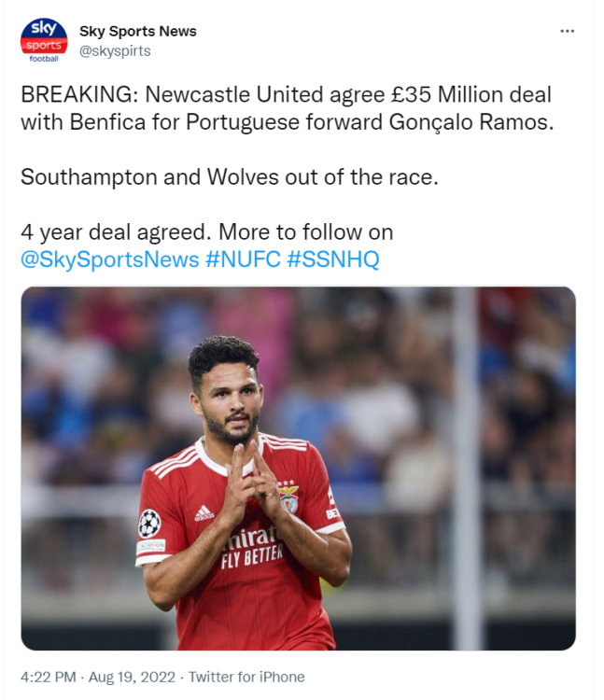Click the 4:22 PM timestamp

click(48, 677)
